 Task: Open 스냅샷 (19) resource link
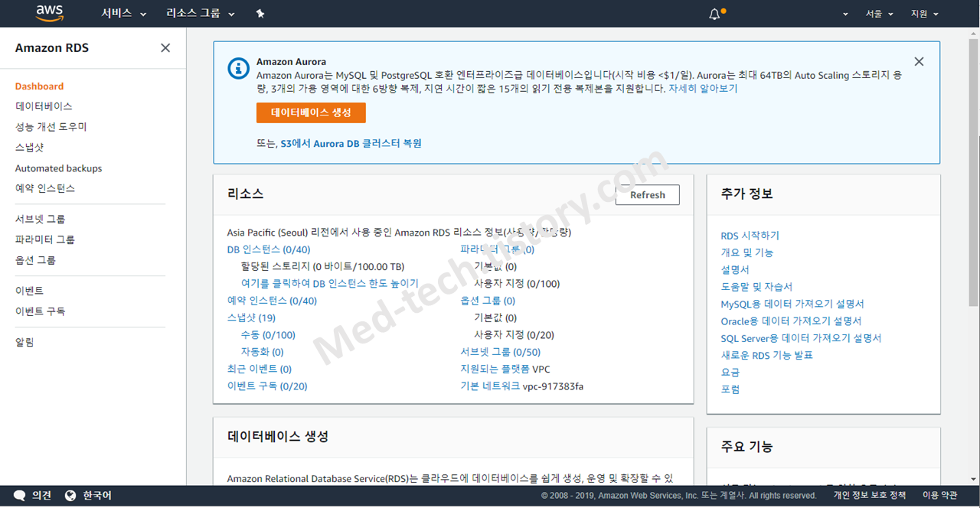[x=251, y=317]
